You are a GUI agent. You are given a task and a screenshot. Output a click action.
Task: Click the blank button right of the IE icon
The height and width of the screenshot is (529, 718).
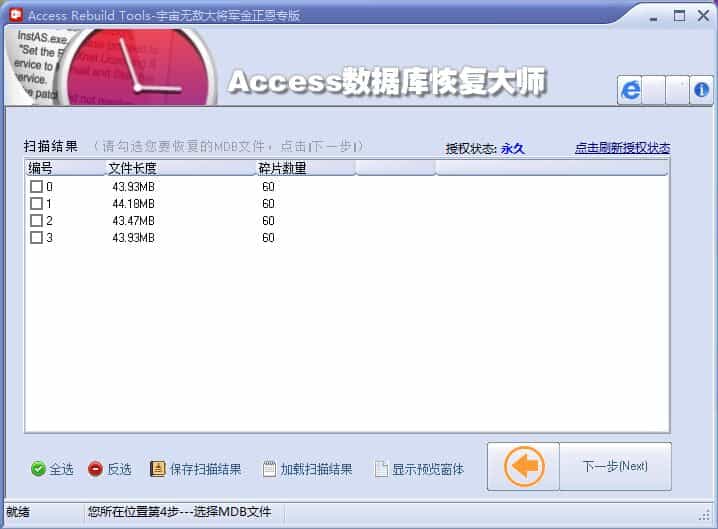pos(653,90)
